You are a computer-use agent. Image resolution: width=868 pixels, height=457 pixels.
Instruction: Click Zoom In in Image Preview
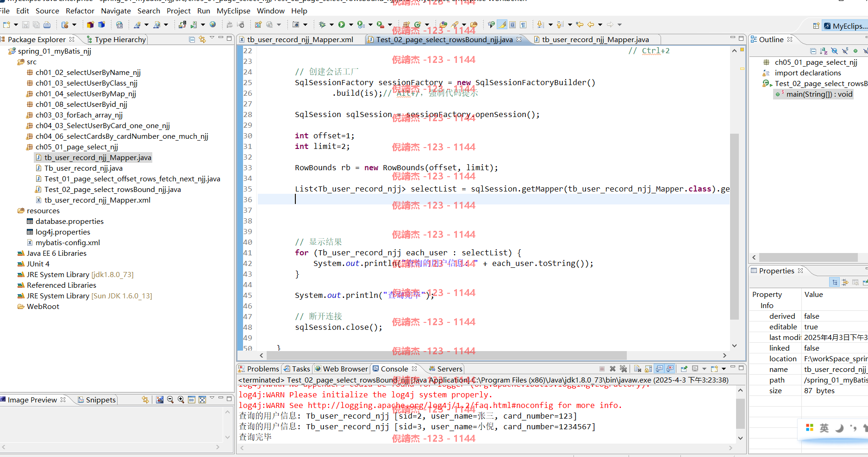coord(181,400)
